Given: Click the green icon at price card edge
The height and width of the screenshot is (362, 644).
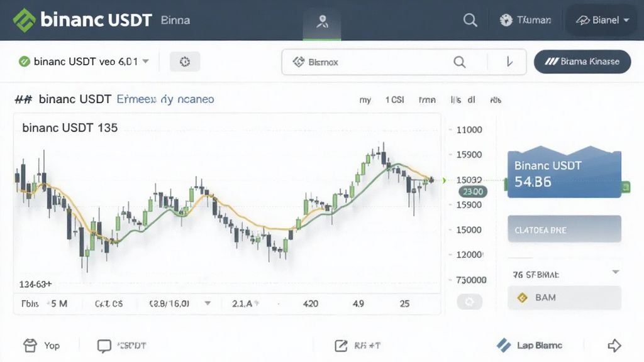Looking at the screenshot, I should (x=626, y=187).
